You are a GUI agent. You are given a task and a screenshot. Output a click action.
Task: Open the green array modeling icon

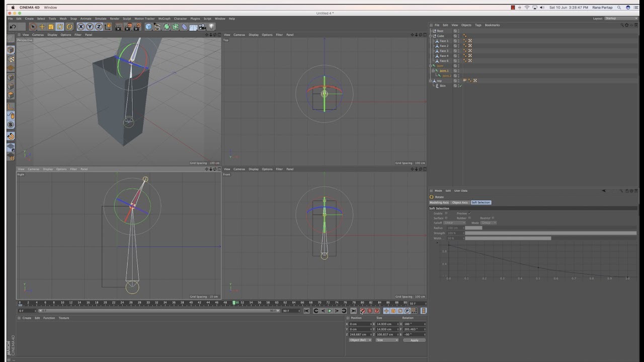176,27
